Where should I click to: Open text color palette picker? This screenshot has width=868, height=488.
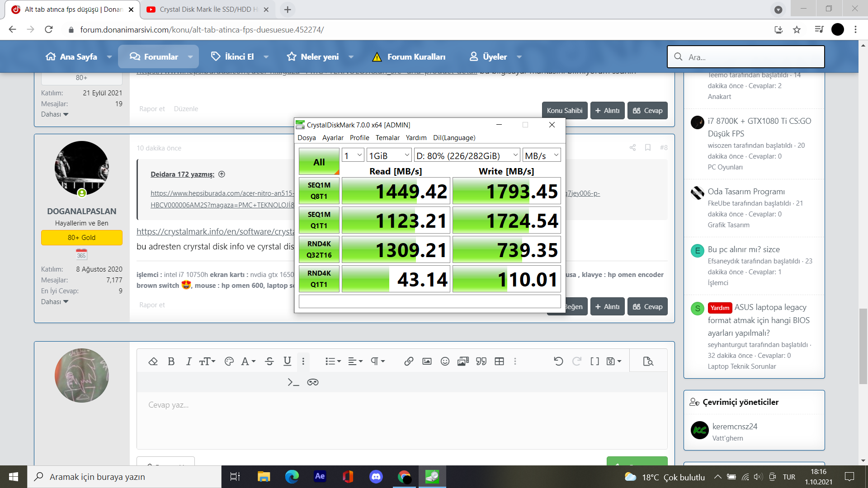[229, 361]
